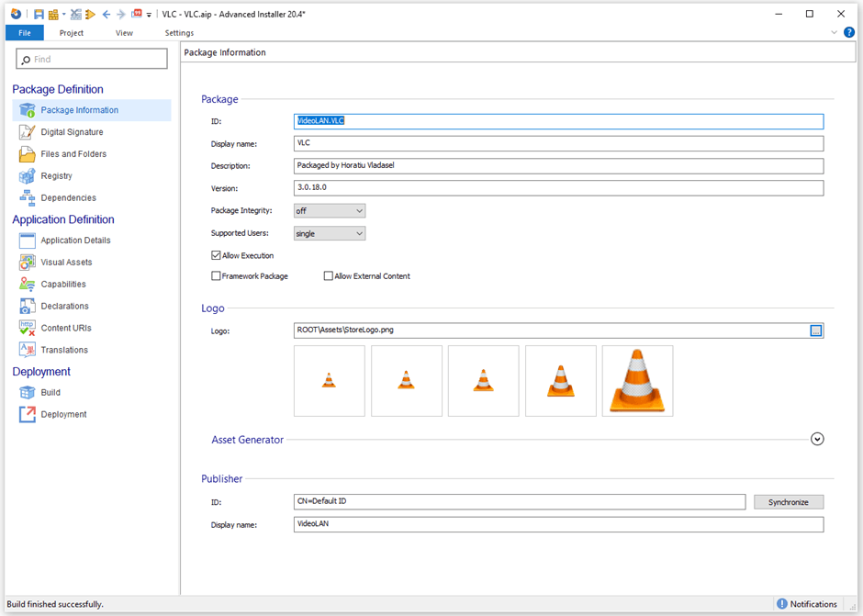Select the first smallest logo thumbnail
This screenshot has width=863, height=616.
329,381
